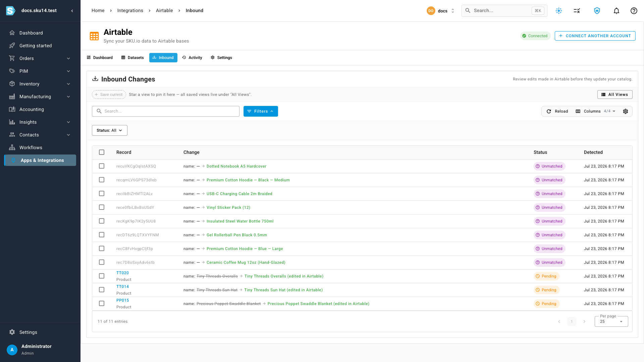The width and height of the screenshot is (644, 362).
Task: Click the SKU.io logo icon
Action: click(11, 11)
